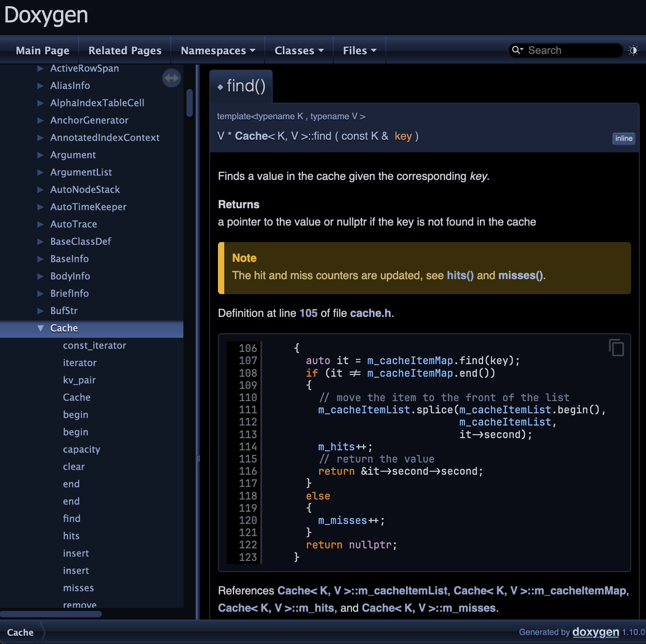Click the find() permalink diamond icon
This screenshot has width=646, height=644.
pyautogui.click(x=220, y=87)
